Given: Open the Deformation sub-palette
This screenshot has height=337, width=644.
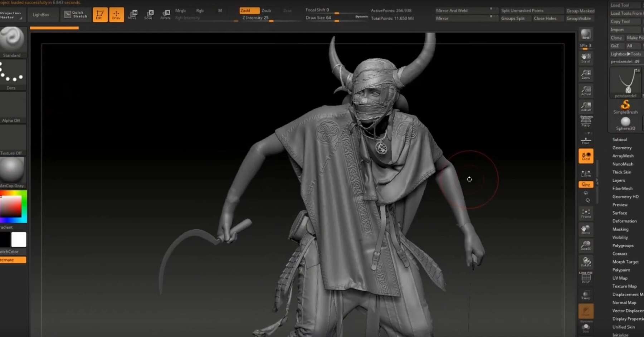Looking at the screenshot, I should [x=624, y=221].
